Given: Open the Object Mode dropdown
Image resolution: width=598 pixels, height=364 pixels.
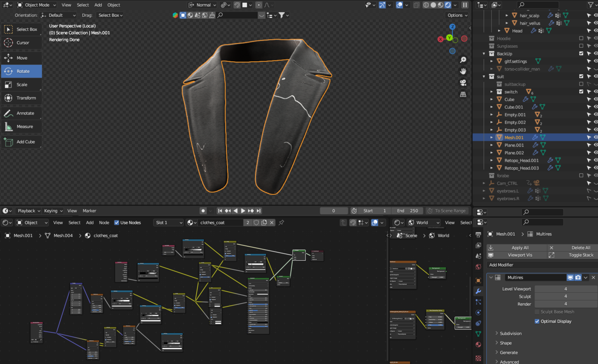Looking at the screenshot, I should (36, 5).
